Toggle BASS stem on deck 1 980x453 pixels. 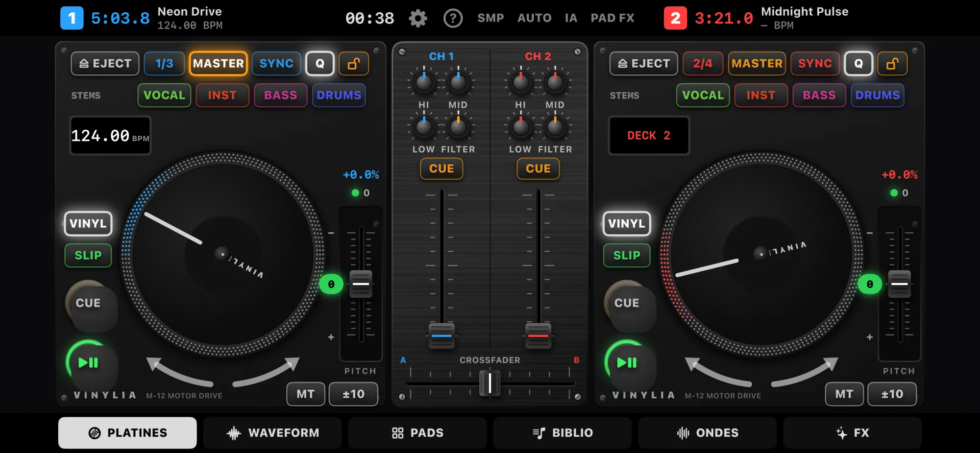pos(281,95)
